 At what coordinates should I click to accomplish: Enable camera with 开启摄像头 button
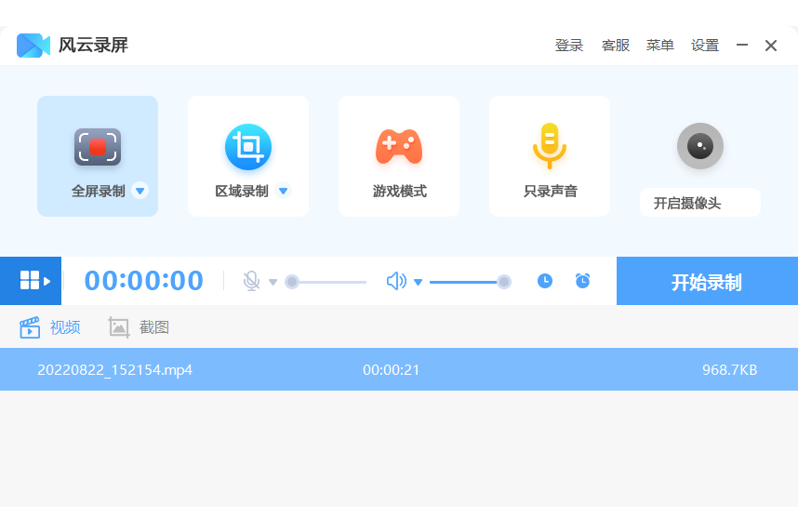699,203
